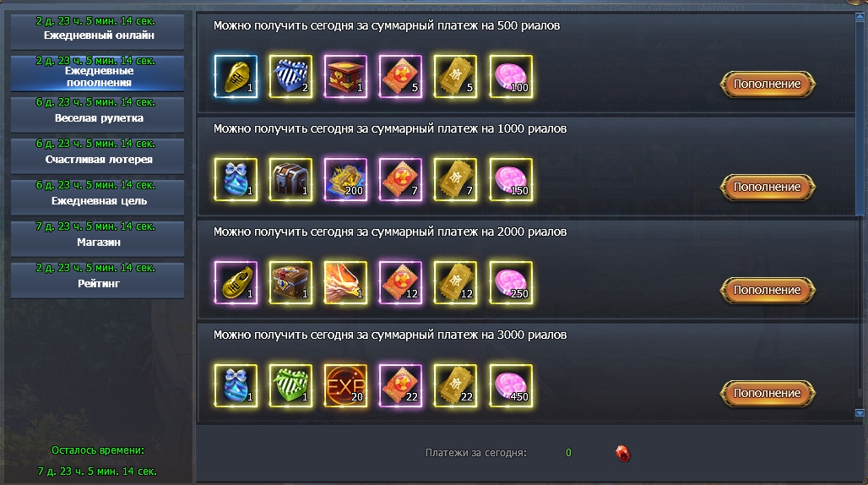Viewport: 868px width, 485px height.
Task: Click the EXP orb reward showing 20
Action: 345,385
